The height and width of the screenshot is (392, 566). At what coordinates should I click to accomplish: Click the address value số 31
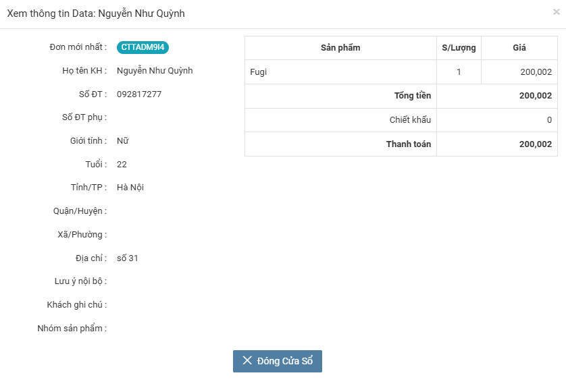click(128, 258)
